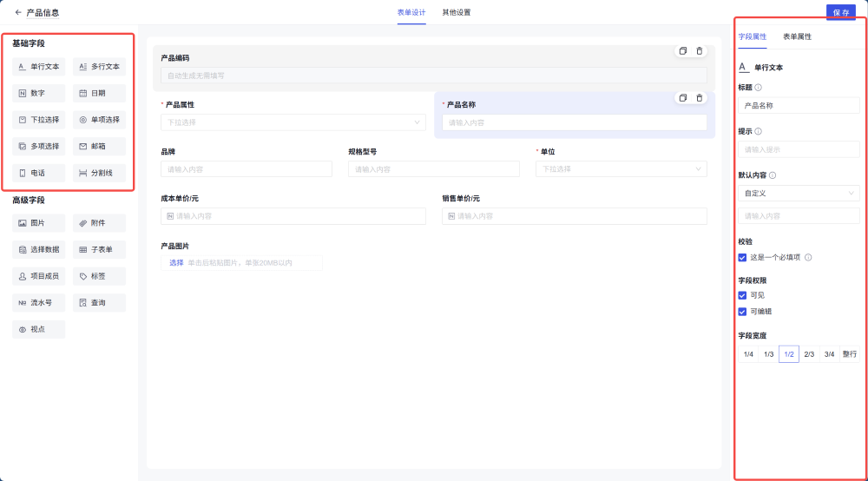
Task: Delete the 产品编码 field with trash icon
Action: (x=700, y=51)
